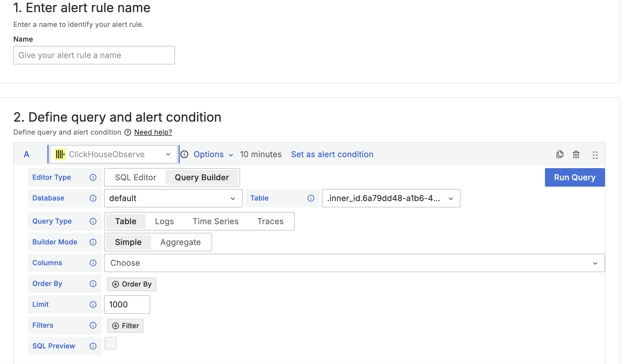Image resolution: width=627 pixels, height=364 pixels.
Task: Open the Columns Choose dropdown
Action: (354, 263)
